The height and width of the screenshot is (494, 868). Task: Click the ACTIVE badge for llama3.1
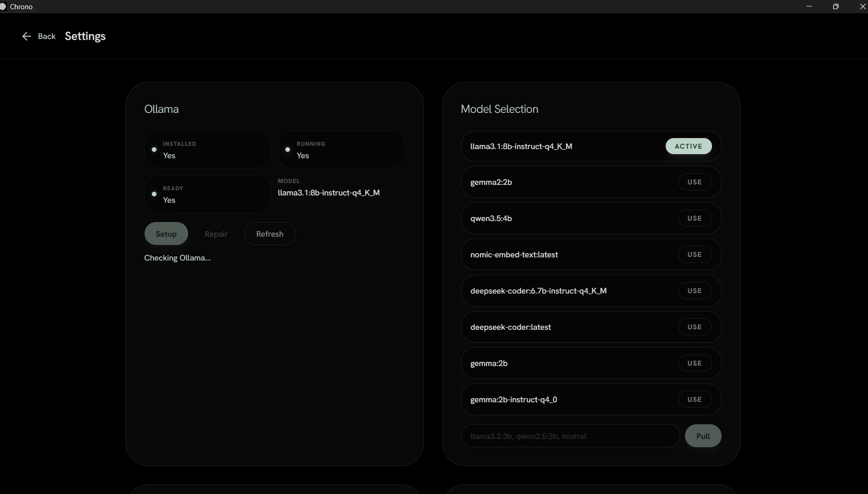click(689, 146)
